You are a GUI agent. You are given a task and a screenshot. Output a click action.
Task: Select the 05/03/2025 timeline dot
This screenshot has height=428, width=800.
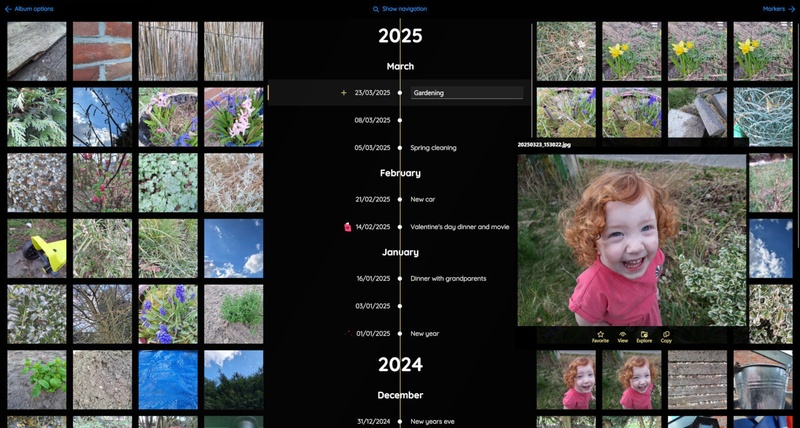pos(399,148)
